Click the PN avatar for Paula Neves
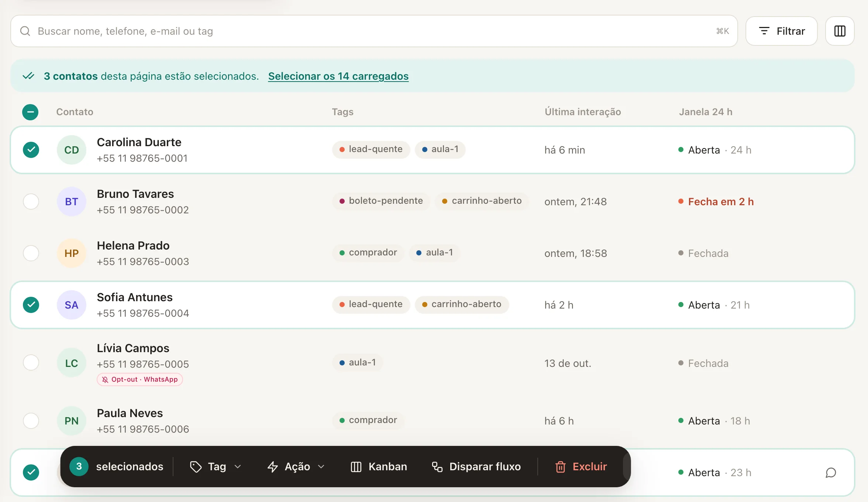This screenshot has width=868, height=502. coord(72,421)
